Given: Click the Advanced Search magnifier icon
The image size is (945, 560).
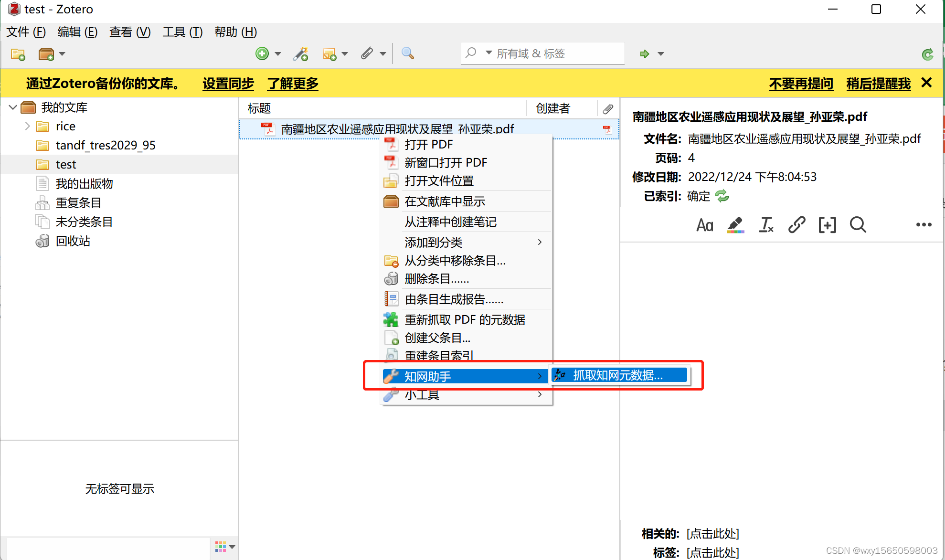Looking at the screenshot, I should click(x=407, y=53).
